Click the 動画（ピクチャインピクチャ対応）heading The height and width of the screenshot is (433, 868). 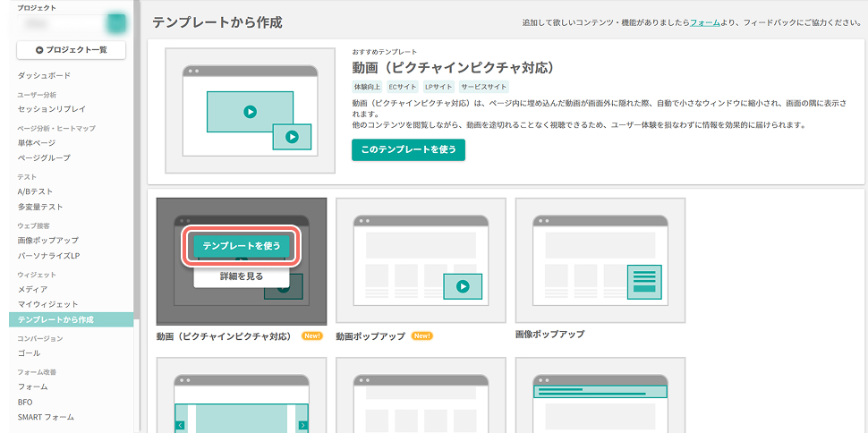[x=454, y=68]
